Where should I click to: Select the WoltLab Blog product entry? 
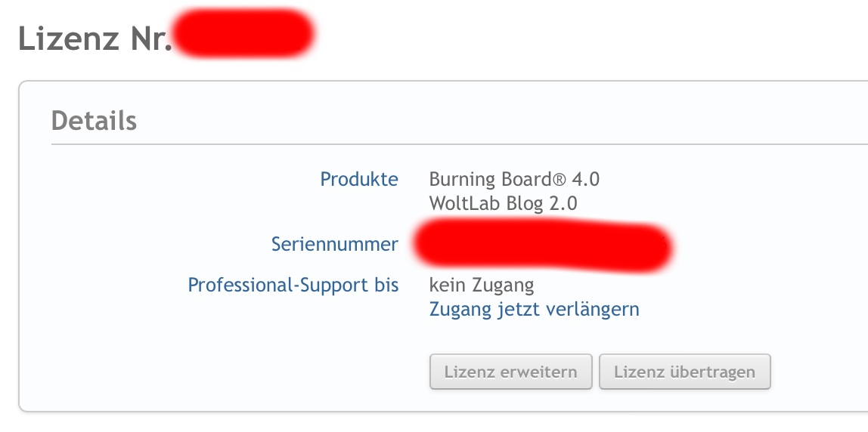click(503, 203)
